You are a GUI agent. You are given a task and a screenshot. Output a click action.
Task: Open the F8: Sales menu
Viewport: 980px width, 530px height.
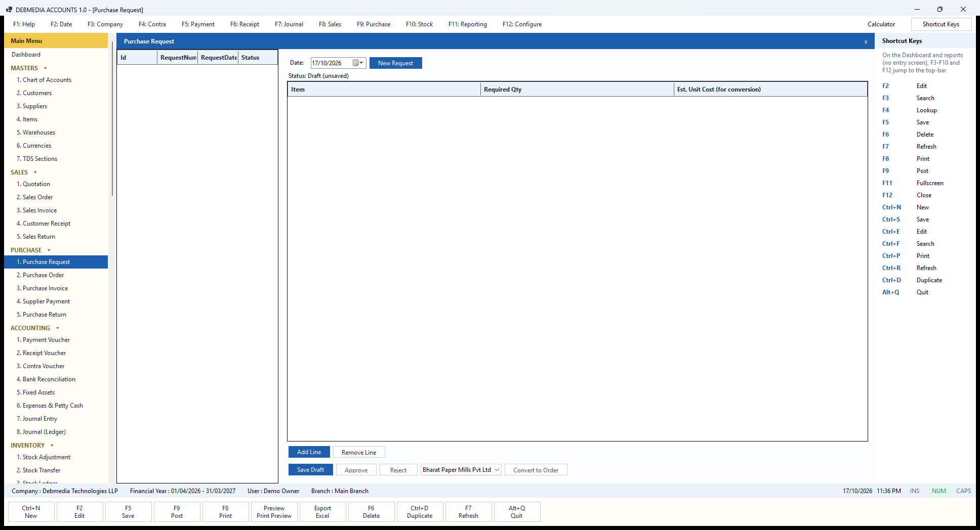(x=330, y=24)
